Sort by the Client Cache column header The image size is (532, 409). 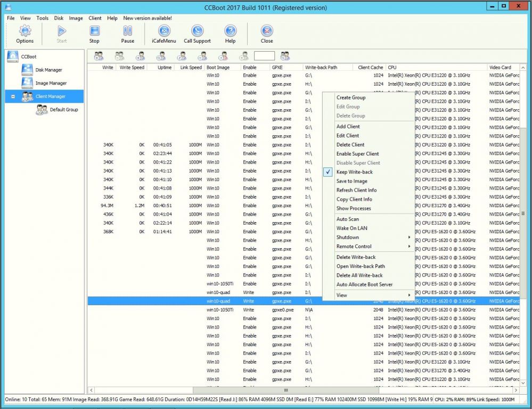click(370, 68)
